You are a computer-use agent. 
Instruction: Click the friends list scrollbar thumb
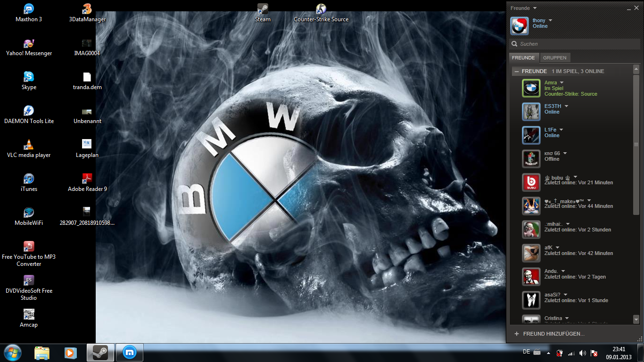point(636,144)
